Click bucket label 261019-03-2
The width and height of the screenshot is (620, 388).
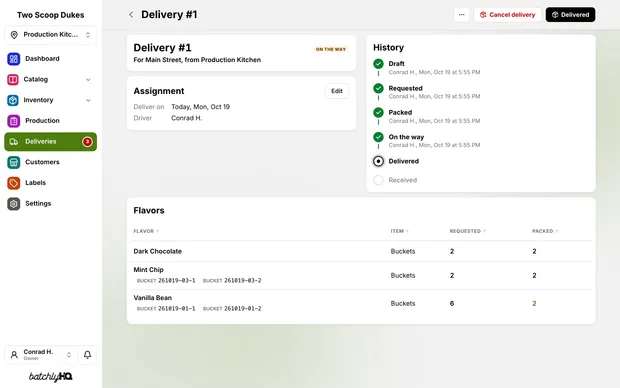point(232,280)
